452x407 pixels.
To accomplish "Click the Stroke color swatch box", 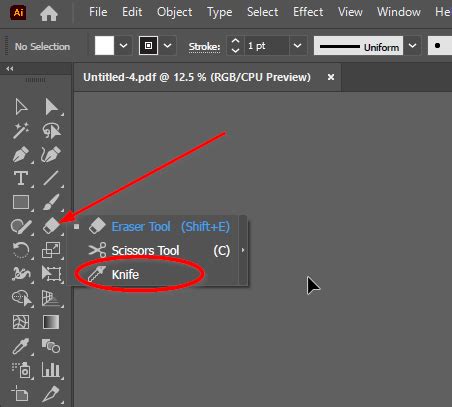I will (x=148, y=46).
